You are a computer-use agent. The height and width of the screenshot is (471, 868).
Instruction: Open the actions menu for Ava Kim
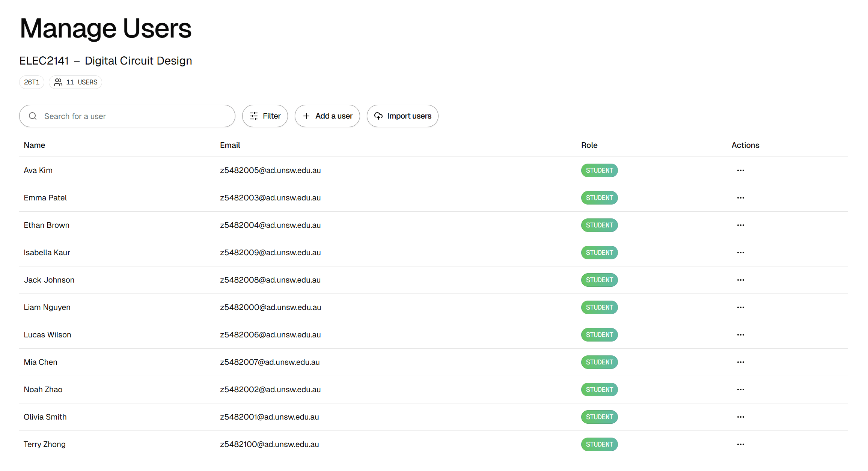[740, 170]
